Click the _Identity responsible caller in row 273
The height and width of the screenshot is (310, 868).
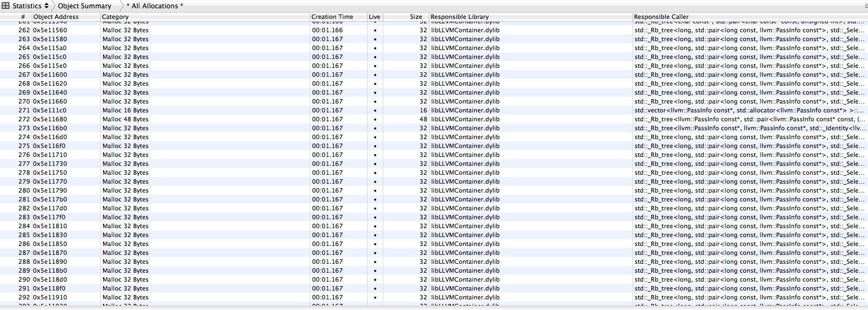coord(750,128)
